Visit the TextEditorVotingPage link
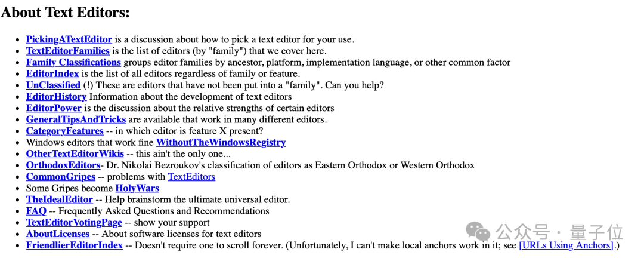Viewport: 644px width, 258px height. 75,223
